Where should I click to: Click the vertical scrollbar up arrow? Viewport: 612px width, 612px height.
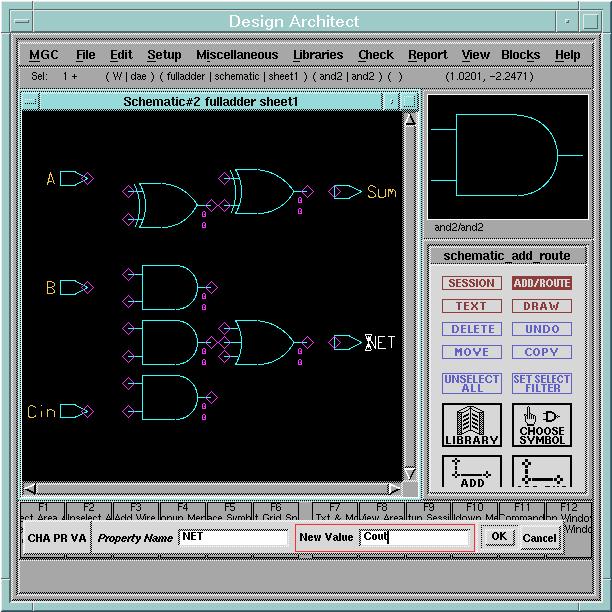pyautogui.click(x=410, y=119)
